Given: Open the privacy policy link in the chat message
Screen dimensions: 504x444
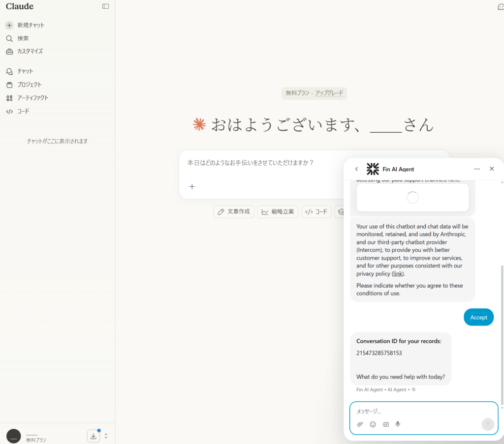Looking at the screenshot, I should tap(397, 273).
